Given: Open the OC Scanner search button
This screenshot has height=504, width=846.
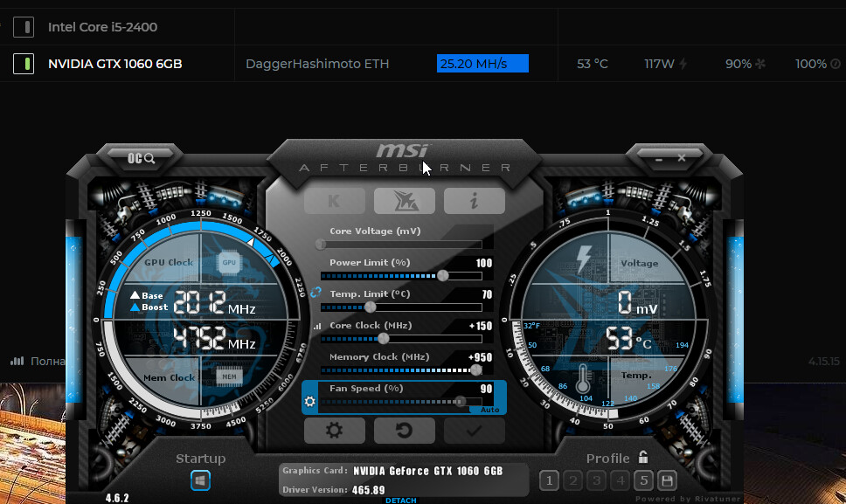Looking at the screenshot, I should point(141,158).
